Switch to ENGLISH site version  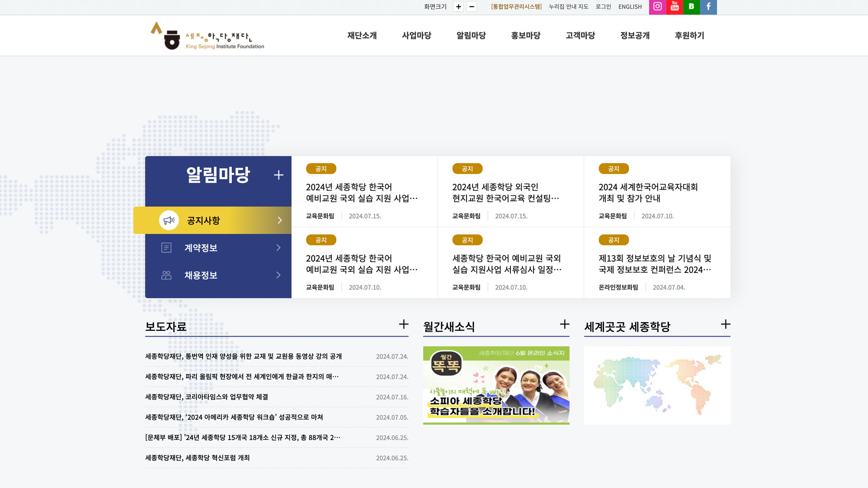coord(630,7)
